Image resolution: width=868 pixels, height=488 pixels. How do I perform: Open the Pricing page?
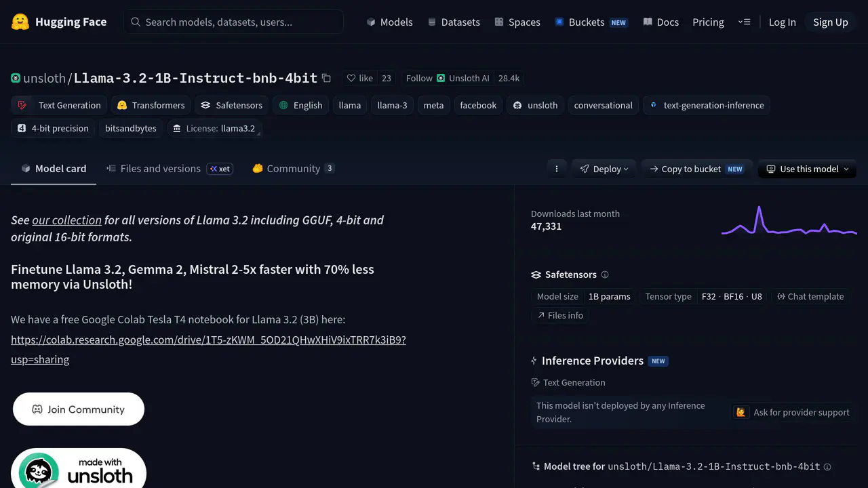708,22
